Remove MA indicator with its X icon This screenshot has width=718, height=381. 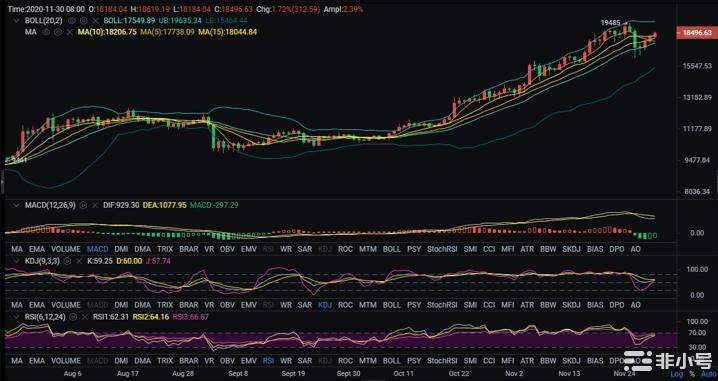[x=70, y=32]
